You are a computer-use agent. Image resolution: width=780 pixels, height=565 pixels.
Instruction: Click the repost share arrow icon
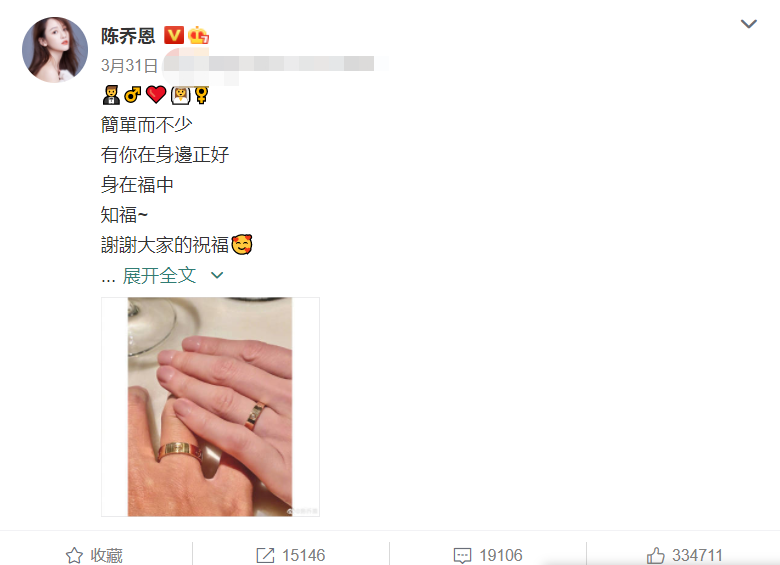(265, 555)
